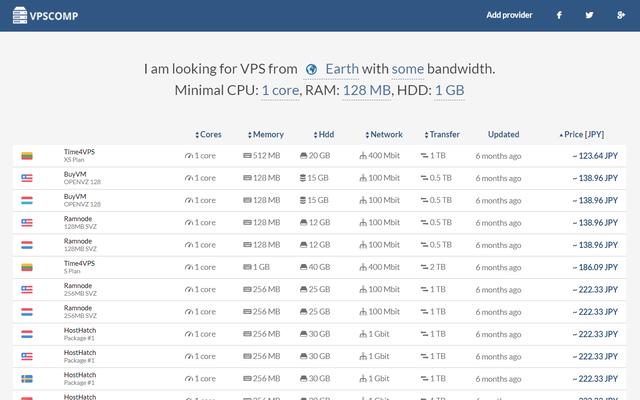
Task: Click the disk drive icon beside 20 GB
Action: point(303,156)
